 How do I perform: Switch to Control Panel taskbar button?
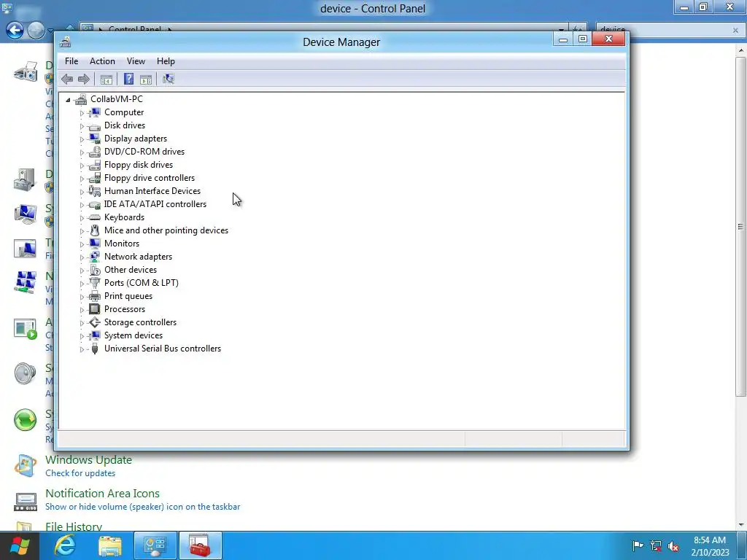coord(155,545)
